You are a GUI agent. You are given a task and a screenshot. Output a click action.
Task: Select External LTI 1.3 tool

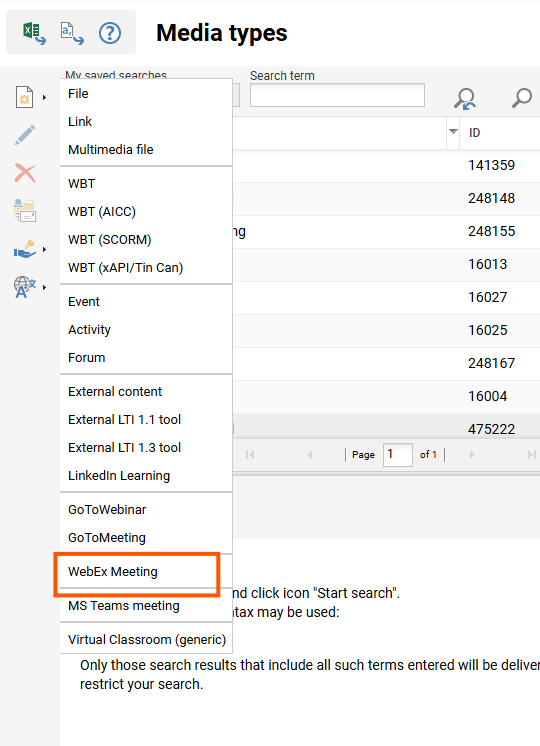[x=146, y=448]
